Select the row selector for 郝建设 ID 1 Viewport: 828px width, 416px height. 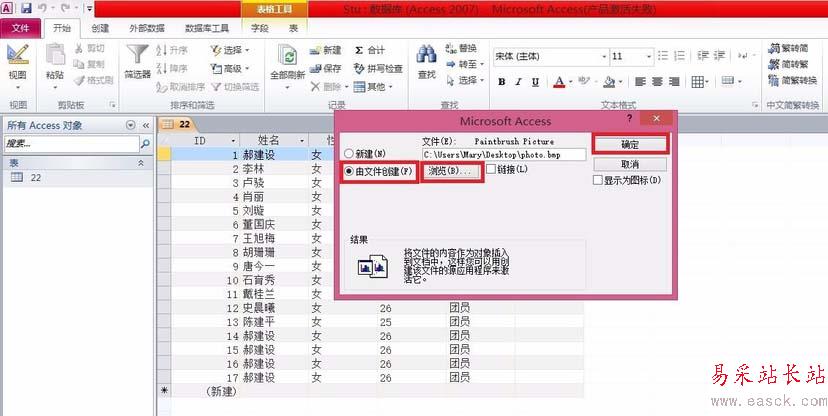(164, 155)
